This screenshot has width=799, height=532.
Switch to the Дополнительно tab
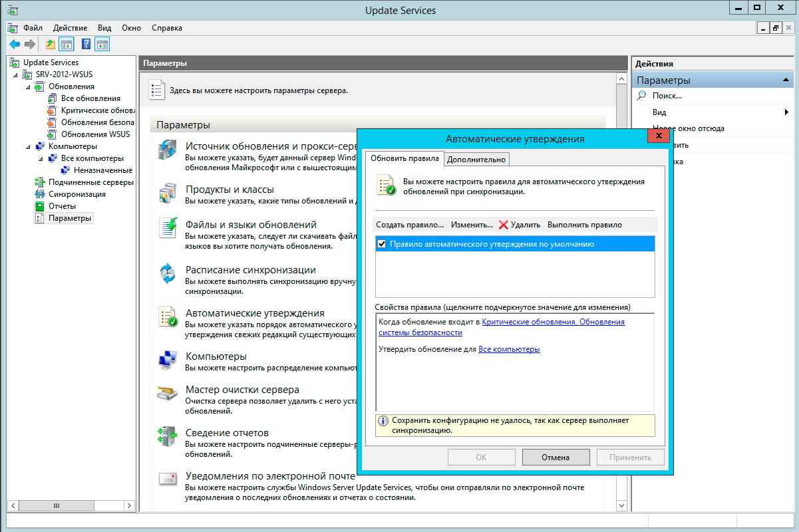click(x=476, y=159)
